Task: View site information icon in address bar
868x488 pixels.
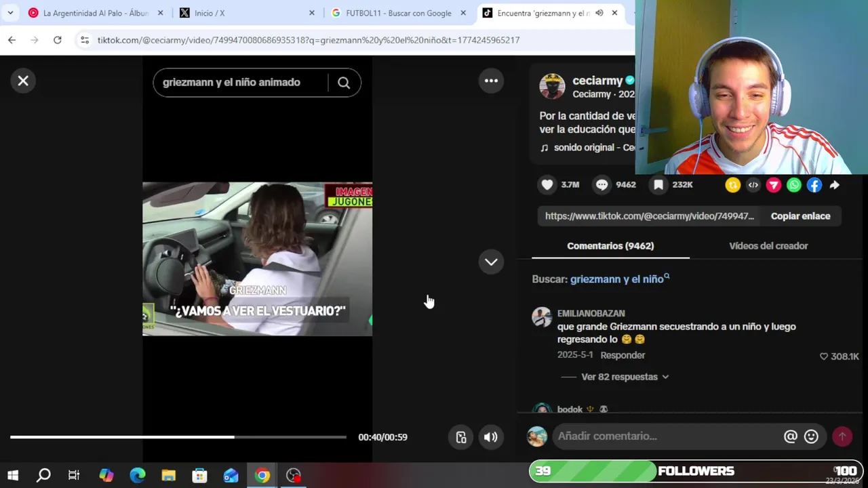Action: (x=85, y=40)
